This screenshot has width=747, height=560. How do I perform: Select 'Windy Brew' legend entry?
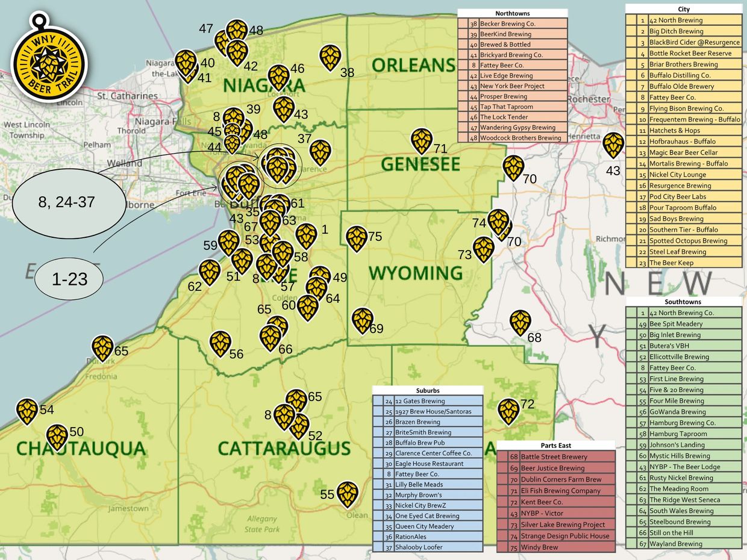[556, 547]
